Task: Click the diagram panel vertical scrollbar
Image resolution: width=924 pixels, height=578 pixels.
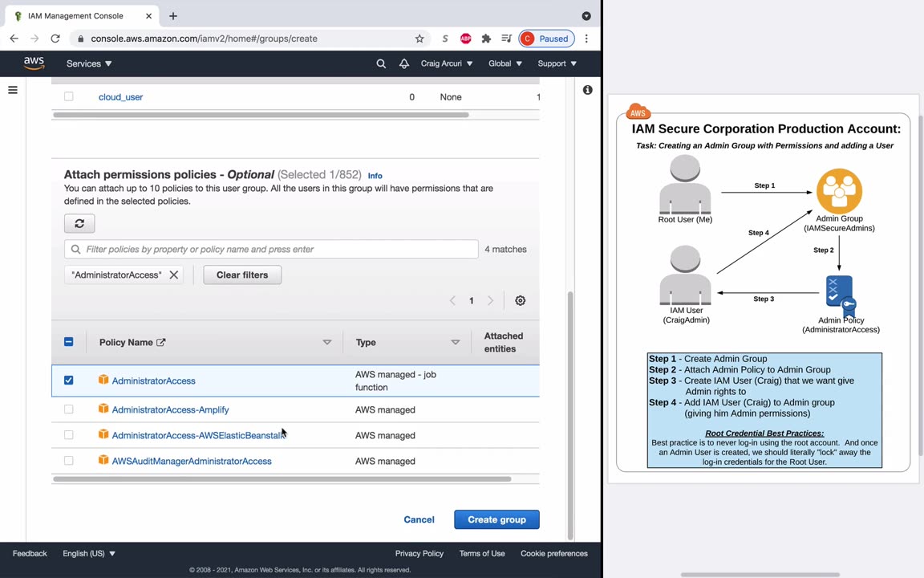Action: [x=921, y=286]
